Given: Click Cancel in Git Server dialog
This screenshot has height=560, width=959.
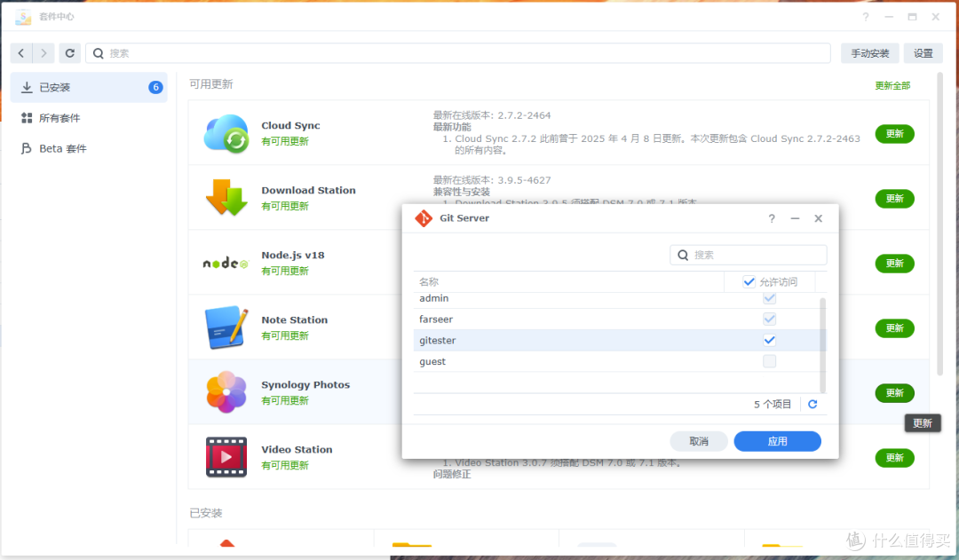Looking at the screenshot, I should pyautogui.click(x=699, y=441).
